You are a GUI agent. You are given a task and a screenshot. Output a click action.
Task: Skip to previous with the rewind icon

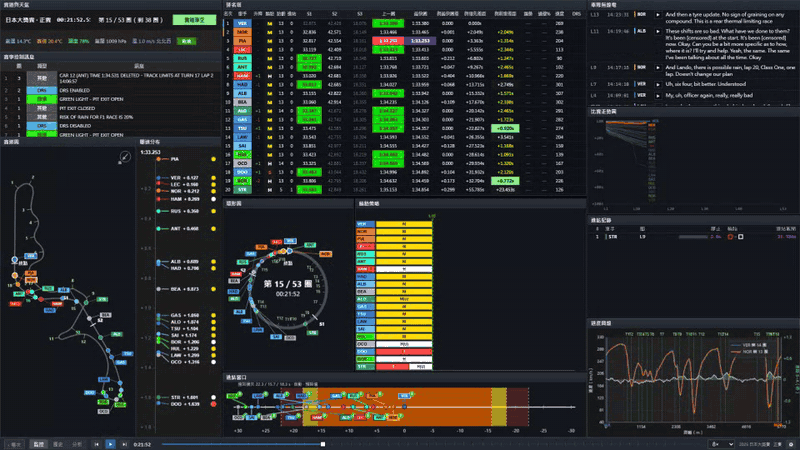tap(96, 444)
